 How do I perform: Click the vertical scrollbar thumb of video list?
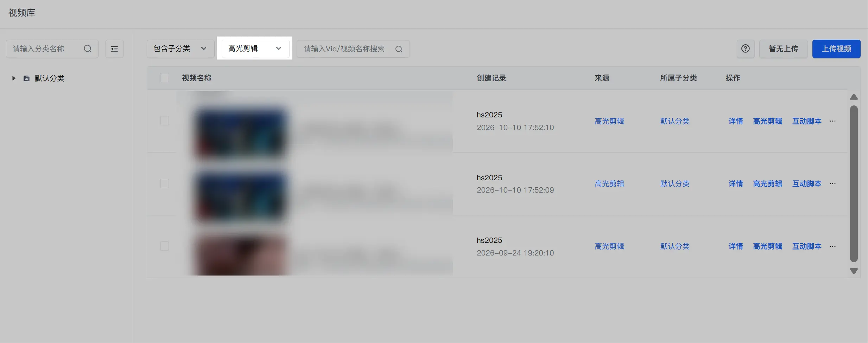[x=854, y=184]
